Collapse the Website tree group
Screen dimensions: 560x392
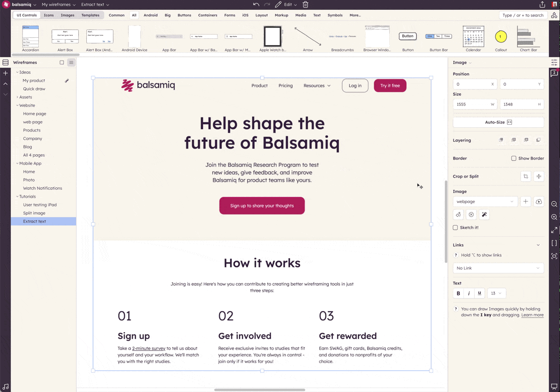coord(17,105)
